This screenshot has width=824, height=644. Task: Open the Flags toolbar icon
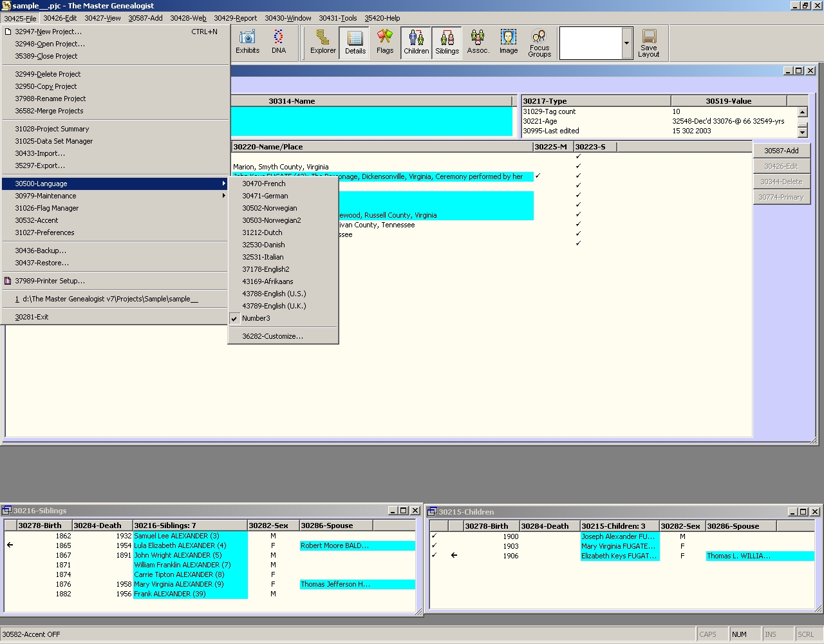point(385,43)
